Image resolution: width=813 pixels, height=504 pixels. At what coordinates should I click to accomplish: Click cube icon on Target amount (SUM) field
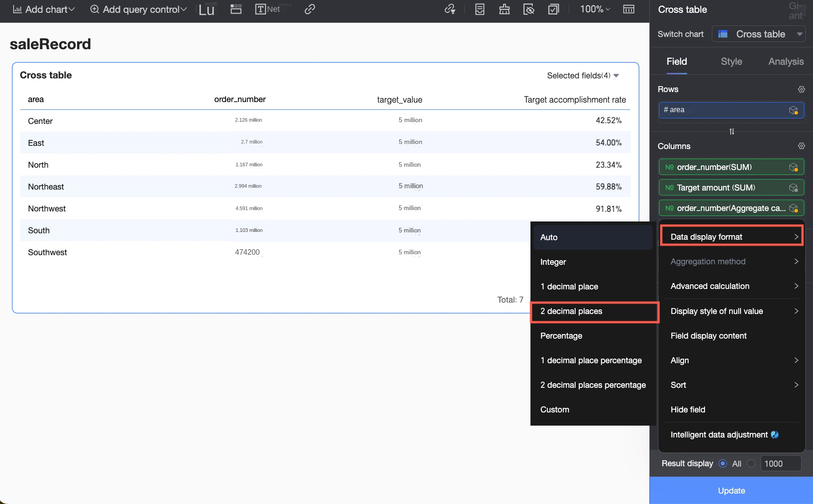(793, 188)
